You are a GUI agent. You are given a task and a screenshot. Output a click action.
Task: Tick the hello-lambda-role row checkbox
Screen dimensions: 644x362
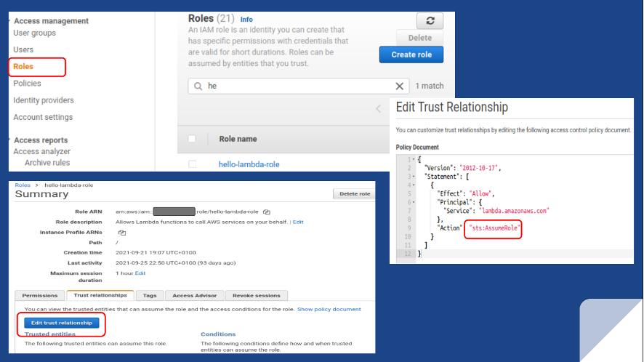click(x=192, y=164)
